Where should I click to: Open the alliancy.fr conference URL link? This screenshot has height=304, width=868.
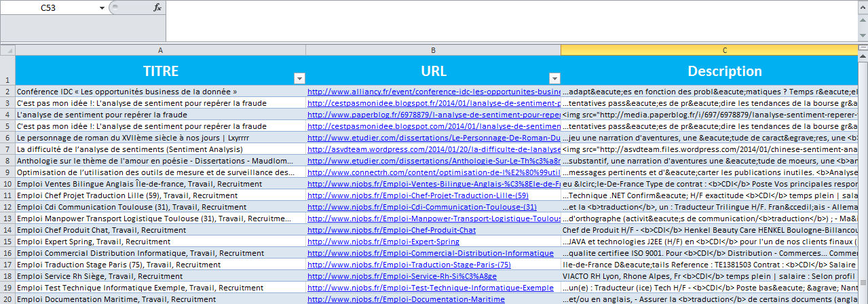coord(434,91)
